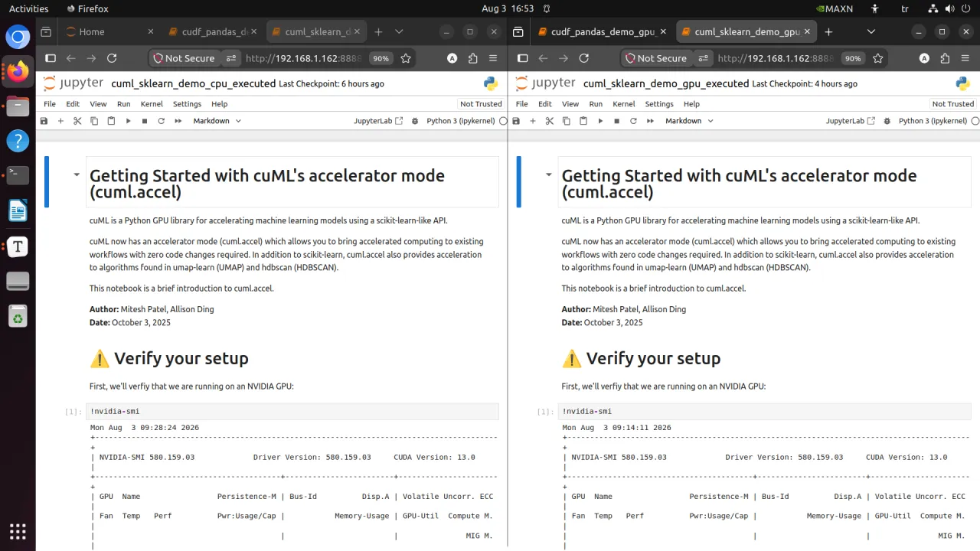Run selected cell in left Jupyter window
This screenshot has height=551, width=980.
(x=128, y=121)
